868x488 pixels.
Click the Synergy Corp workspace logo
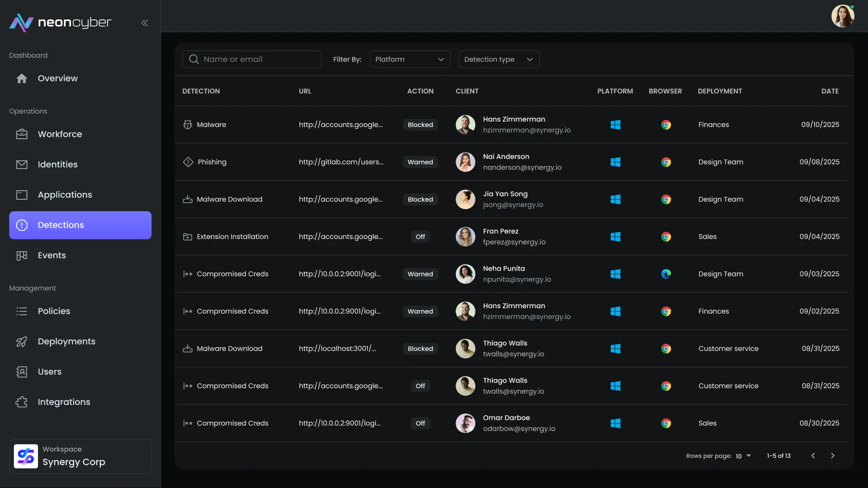(26, 456)
